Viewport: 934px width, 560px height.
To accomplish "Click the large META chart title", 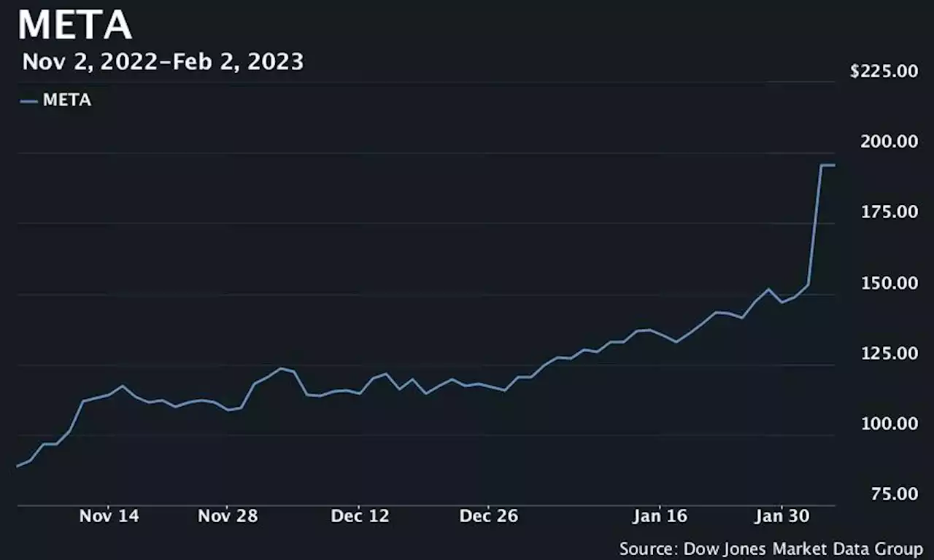I will tap(75, 23).
